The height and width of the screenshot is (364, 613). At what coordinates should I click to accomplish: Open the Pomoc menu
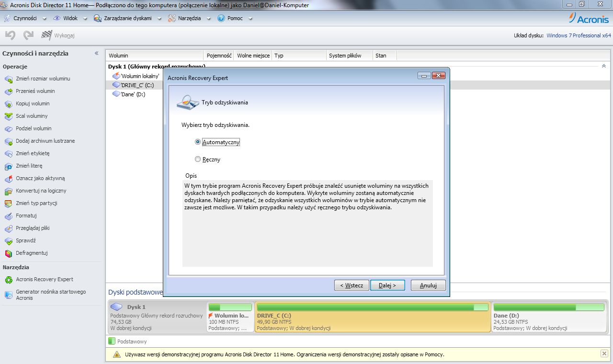[x=235, y=18]
